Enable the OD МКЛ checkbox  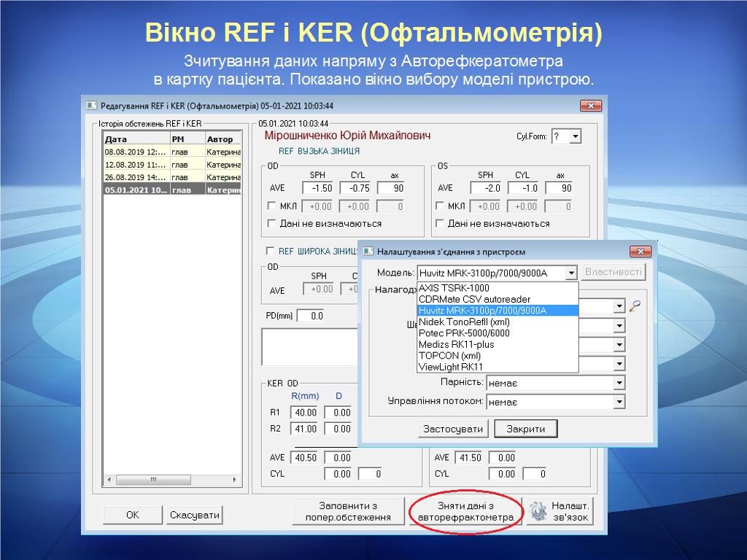[272, 206]
